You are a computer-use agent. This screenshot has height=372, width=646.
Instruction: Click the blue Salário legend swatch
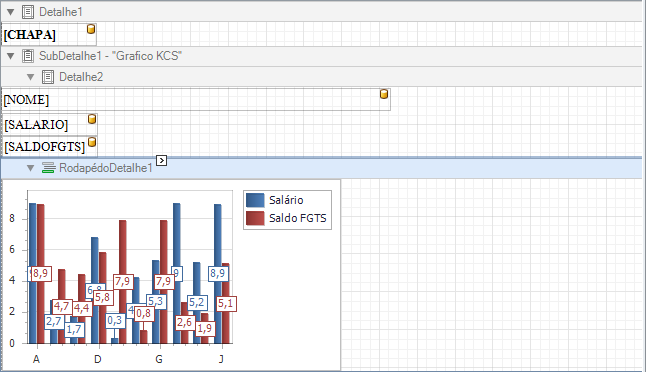(x=255, y=200)
